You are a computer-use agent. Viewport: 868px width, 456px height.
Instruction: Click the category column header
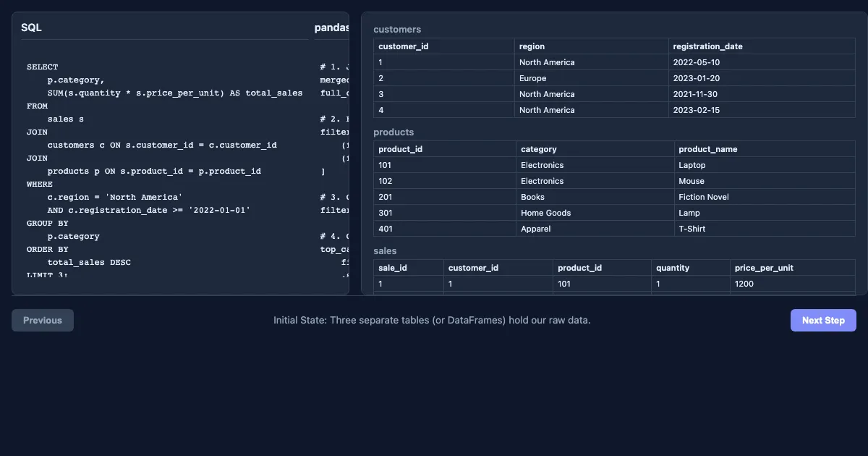click(595, 149)
